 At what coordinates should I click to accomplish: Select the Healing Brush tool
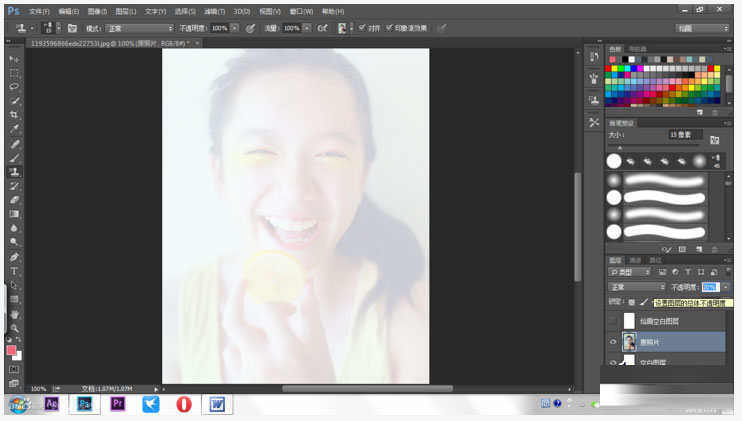(14, 144)
